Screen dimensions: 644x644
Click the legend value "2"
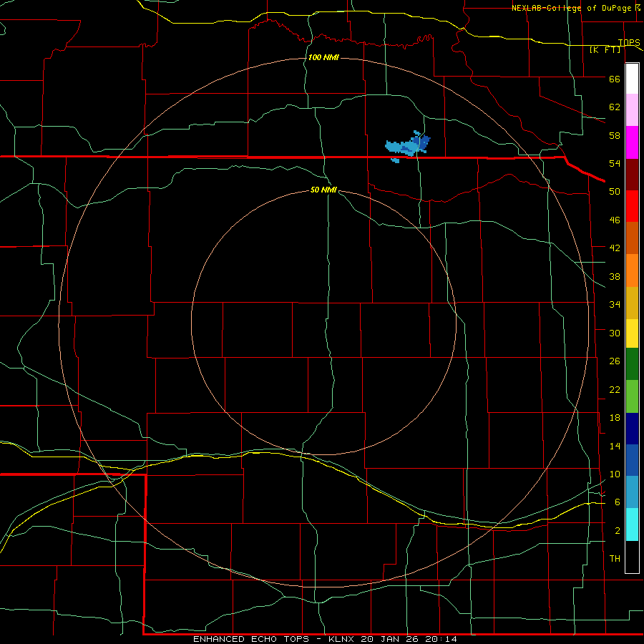[x=618, y=531]
